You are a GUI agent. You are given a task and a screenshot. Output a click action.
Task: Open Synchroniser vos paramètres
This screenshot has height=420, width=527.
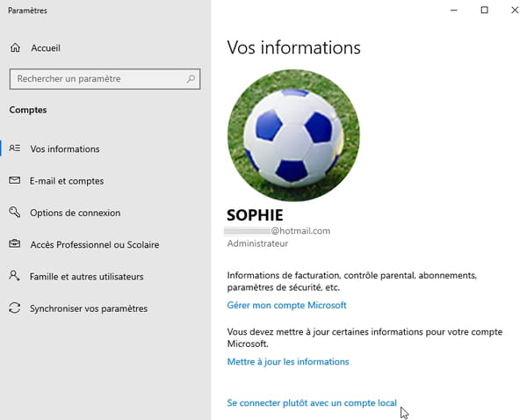89,308
